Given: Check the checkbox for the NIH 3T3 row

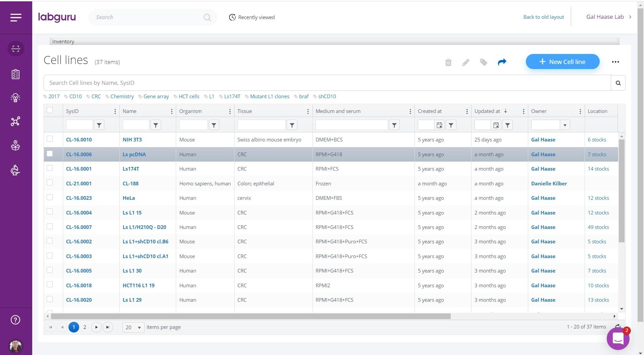Looking at the screenshot, I should (50, 139).
